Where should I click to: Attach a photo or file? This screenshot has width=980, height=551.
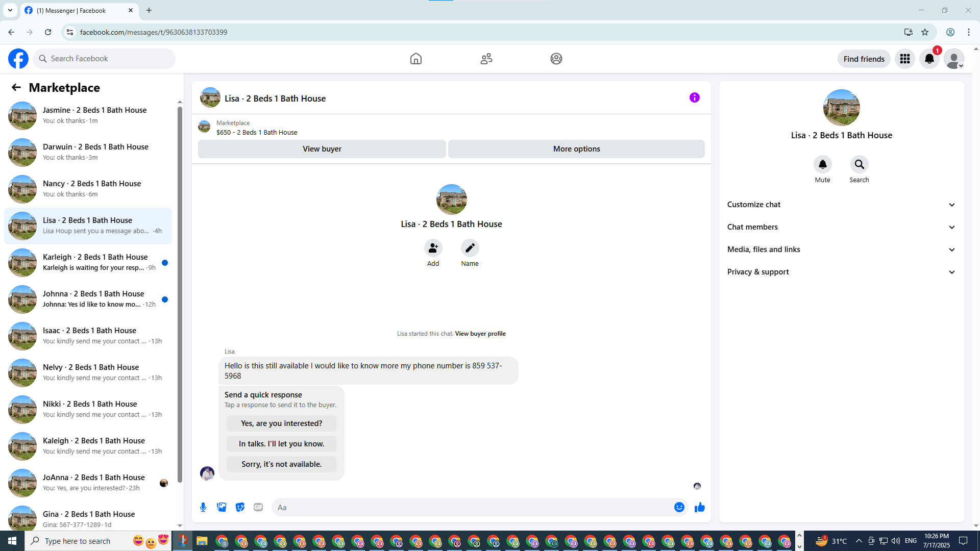[x=222, y=507]
